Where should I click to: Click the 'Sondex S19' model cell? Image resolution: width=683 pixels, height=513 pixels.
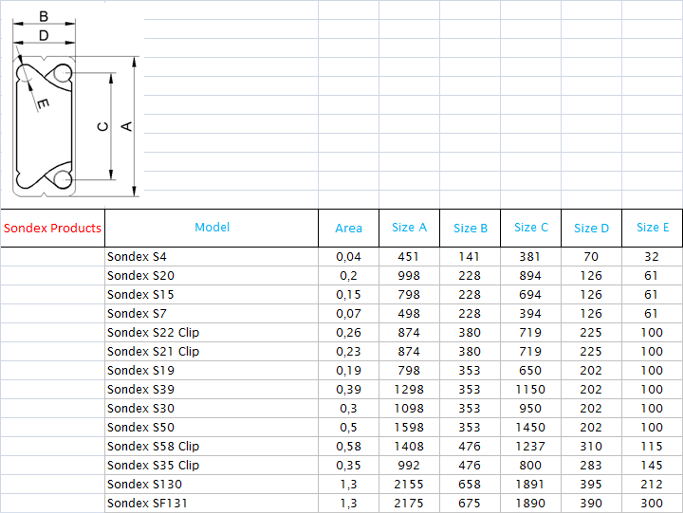[x=212, y=371]
